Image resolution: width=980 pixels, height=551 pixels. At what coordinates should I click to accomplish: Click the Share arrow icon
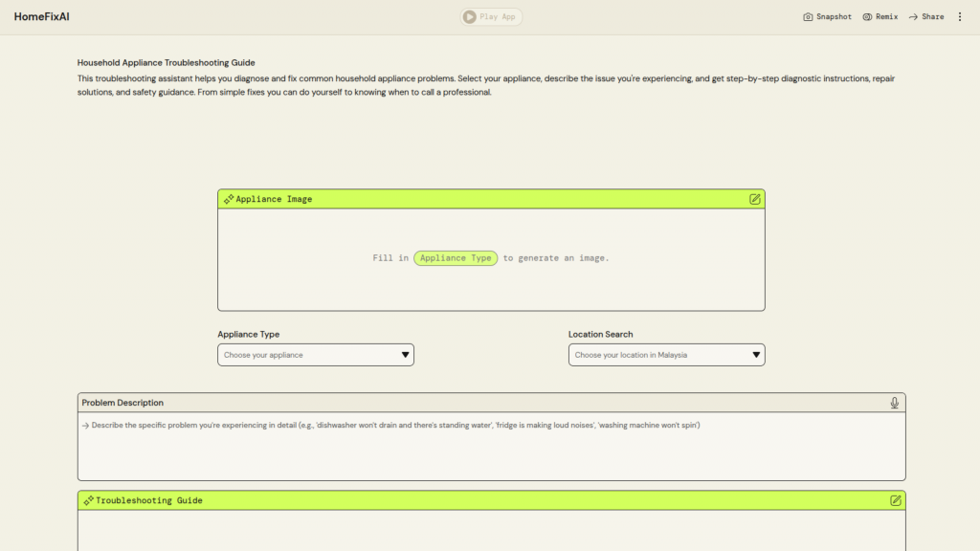pyautogui.click(x=913, y=17)
